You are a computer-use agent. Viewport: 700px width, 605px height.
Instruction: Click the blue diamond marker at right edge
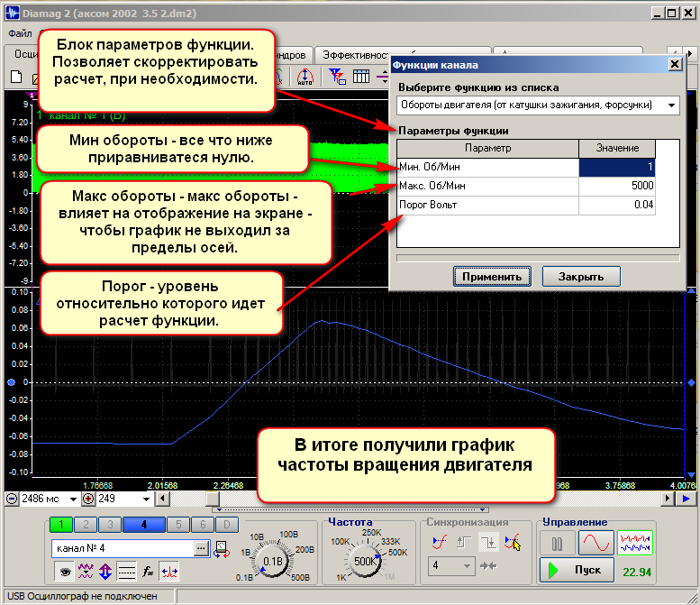[x=691, y=382]
